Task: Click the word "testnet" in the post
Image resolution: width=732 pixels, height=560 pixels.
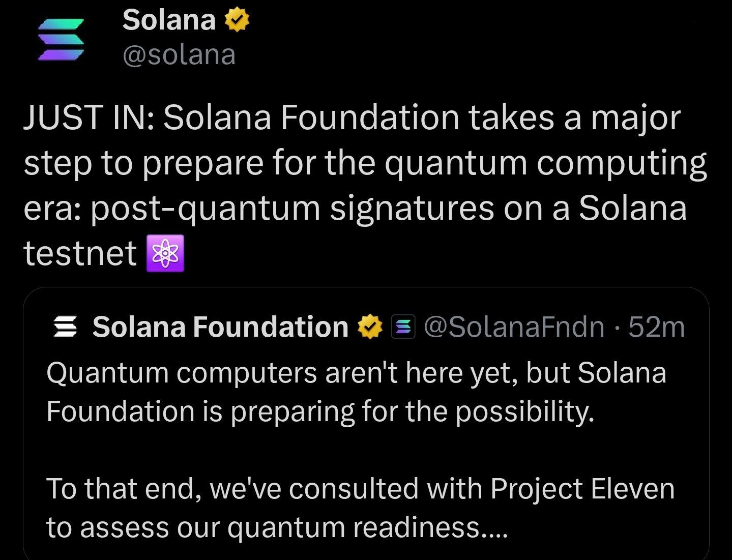Action: [80, 253]
